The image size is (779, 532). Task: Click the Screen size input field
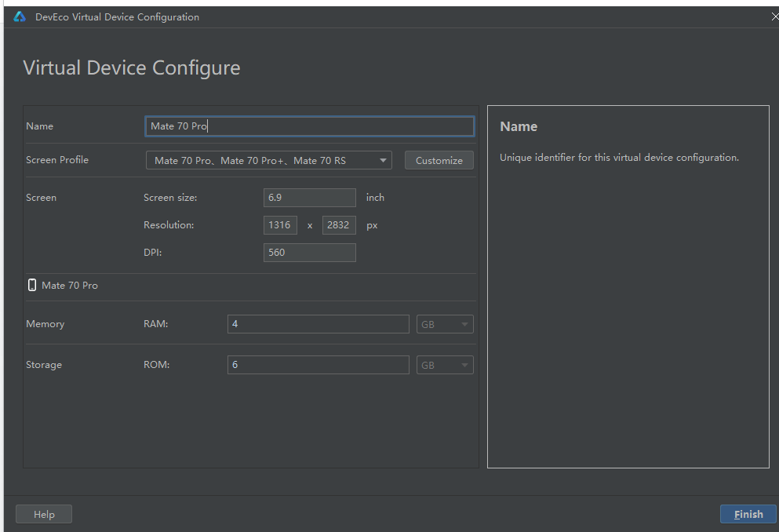(x=310, y=198)
